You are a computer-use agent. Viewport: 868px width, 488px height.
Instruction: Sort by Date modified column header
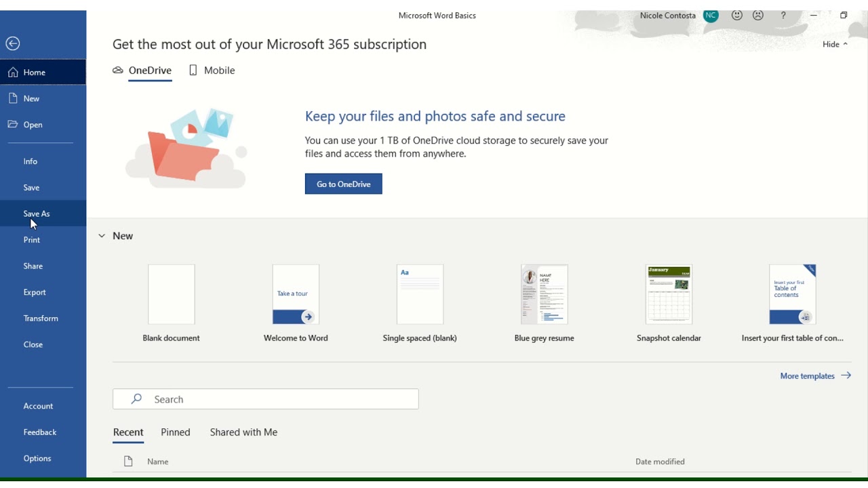(x=660, y=462)
